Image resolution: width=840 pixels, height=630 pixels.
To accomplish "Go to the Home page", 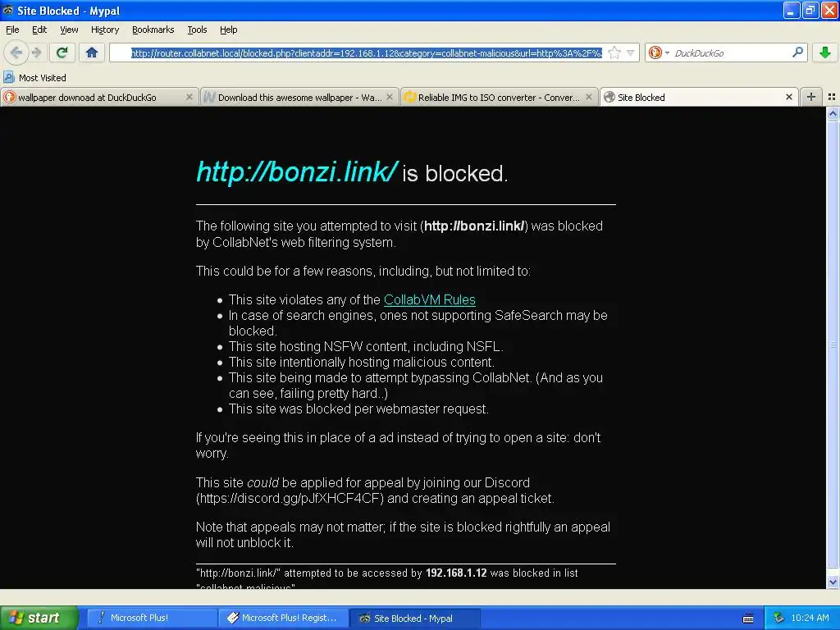I will (92, 52).
